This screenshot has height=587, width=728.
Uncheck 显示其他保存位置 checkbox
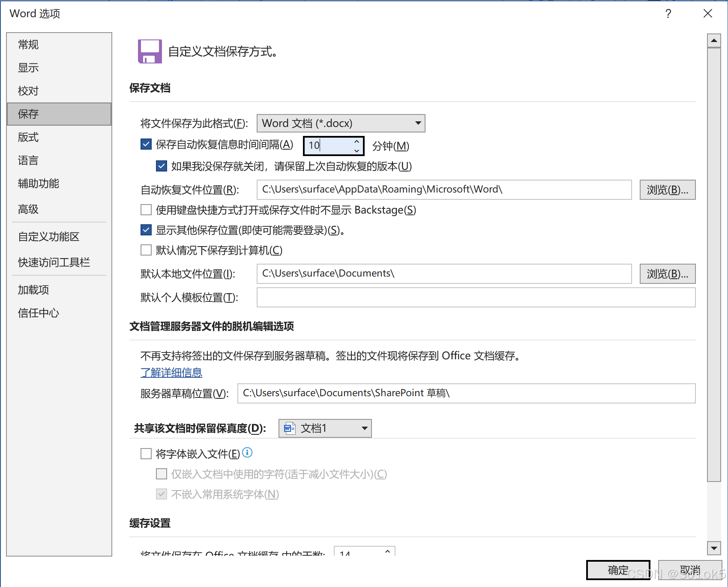[x=146, y=230]
